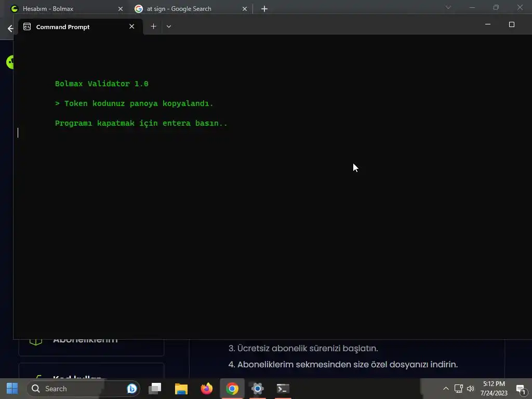Screen dimensions: 532x399
Task: Close the Hesabım - Bolmax browser tab
Action: coord(121,9)
